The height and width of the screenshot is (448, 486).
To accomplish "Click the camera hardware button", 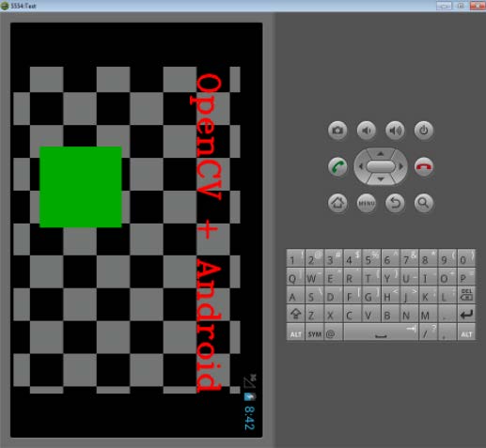I will tap(337, 131).
